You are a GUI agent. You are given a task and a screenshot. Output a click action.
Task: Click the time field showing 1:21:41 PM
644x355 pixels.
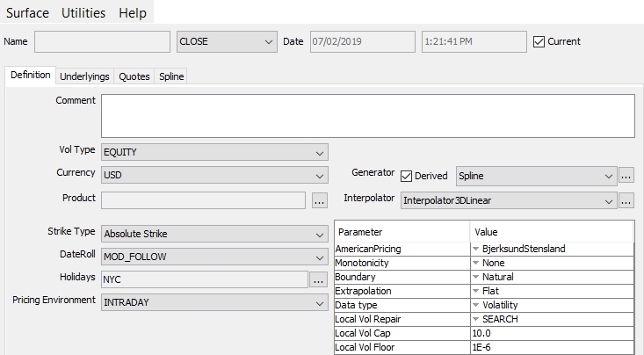point(474,41)
